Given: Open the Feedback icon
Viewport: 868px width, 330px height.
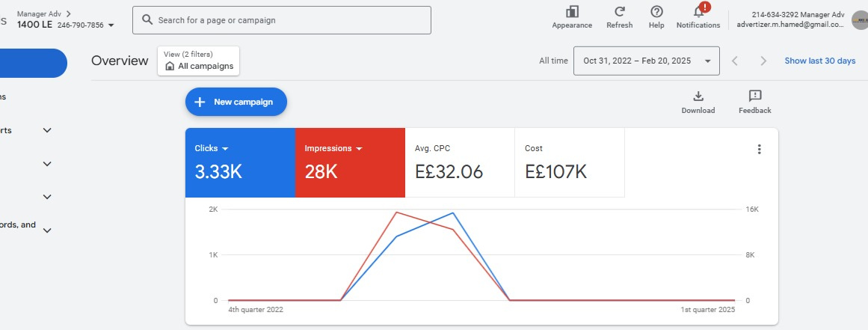Looking at the screenshot, I should tap(755, 97).
